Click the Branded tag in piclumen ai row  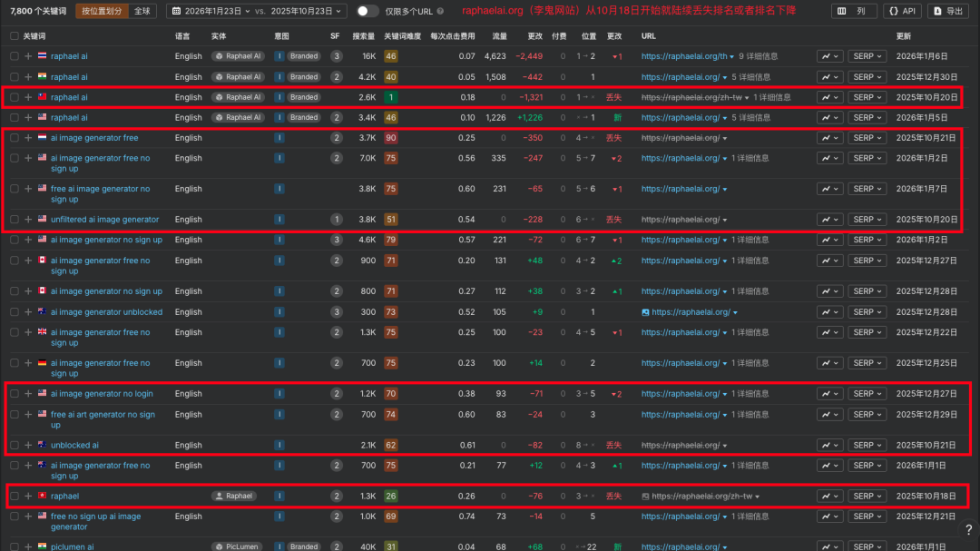[x=304, y=546]
